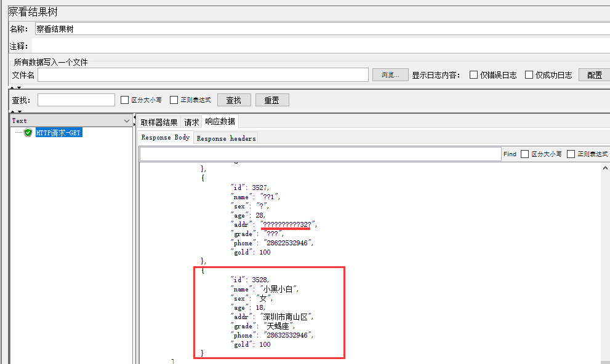Click the 重置 reset button
Viewport: 610px width, 364px height.
pos(272,100)
